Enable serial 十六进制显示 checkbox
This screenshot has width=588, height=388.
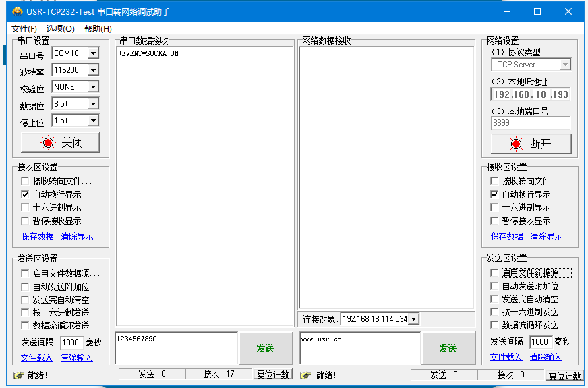click(26, 208)
